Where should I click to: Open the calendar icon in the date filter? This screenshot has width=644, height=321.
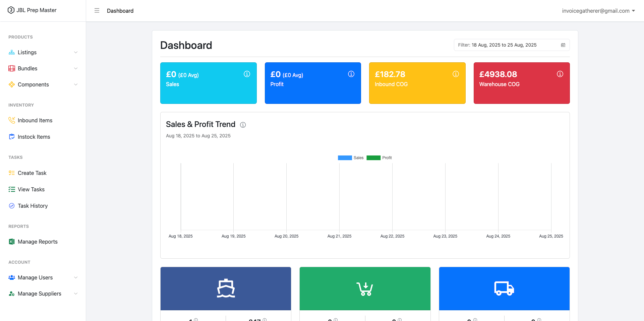tap(563, 45)
